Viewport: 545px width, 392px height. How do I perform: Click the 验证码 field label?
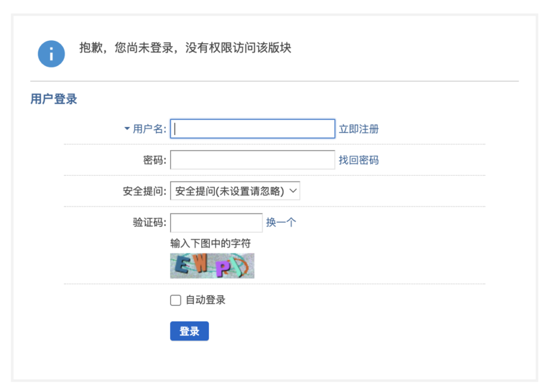coord(149,222)
